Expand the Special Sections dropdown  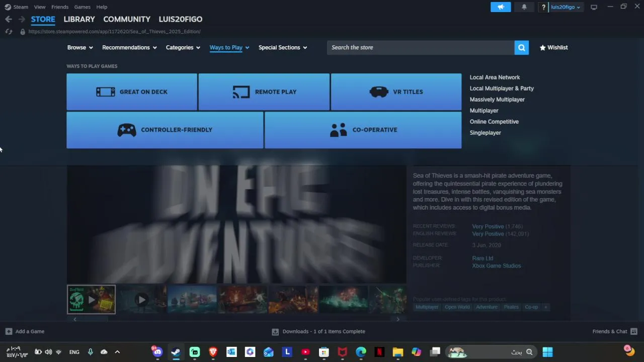[x=283, y=47]
